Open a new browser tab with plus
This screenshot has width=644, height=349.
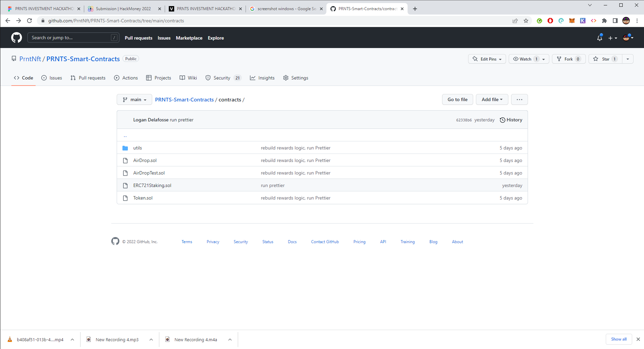click(415, 9)
